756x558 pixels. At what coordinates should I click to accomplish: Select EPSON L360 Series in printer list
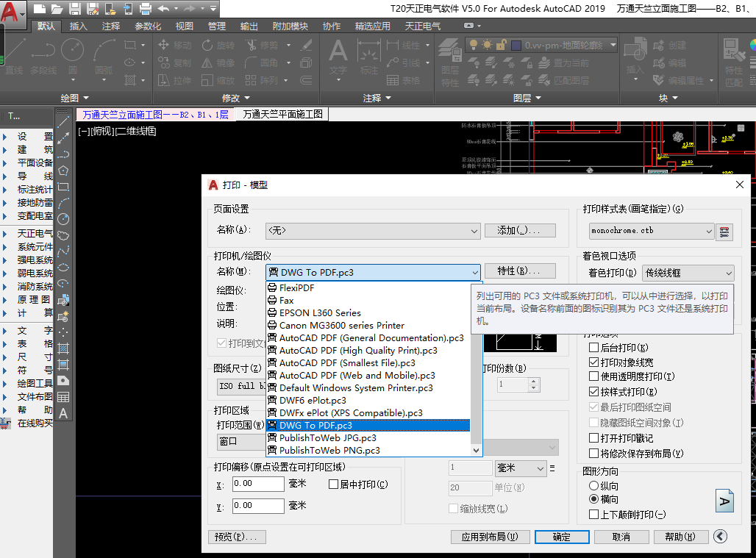368,312
